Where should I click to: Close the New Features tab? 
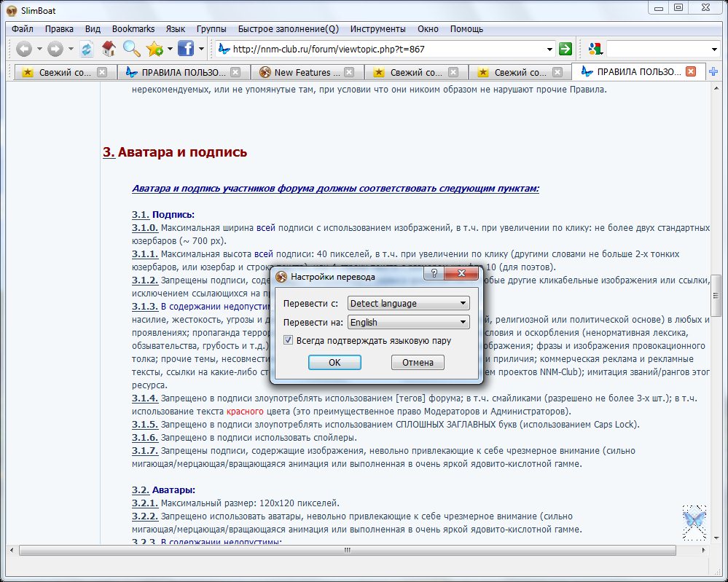[x=348, y=72]
